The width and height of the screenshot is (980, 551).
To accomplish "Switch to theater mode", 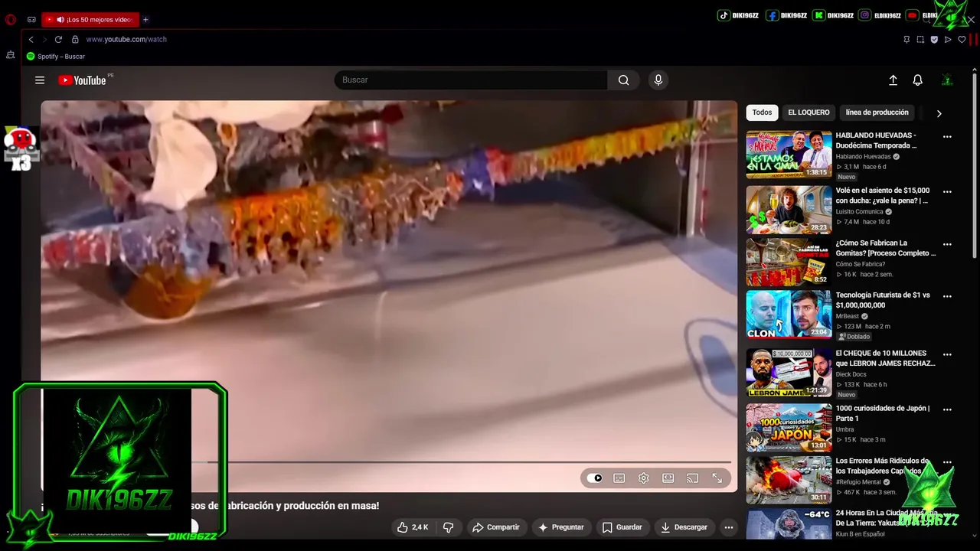I will click(668, 478).
